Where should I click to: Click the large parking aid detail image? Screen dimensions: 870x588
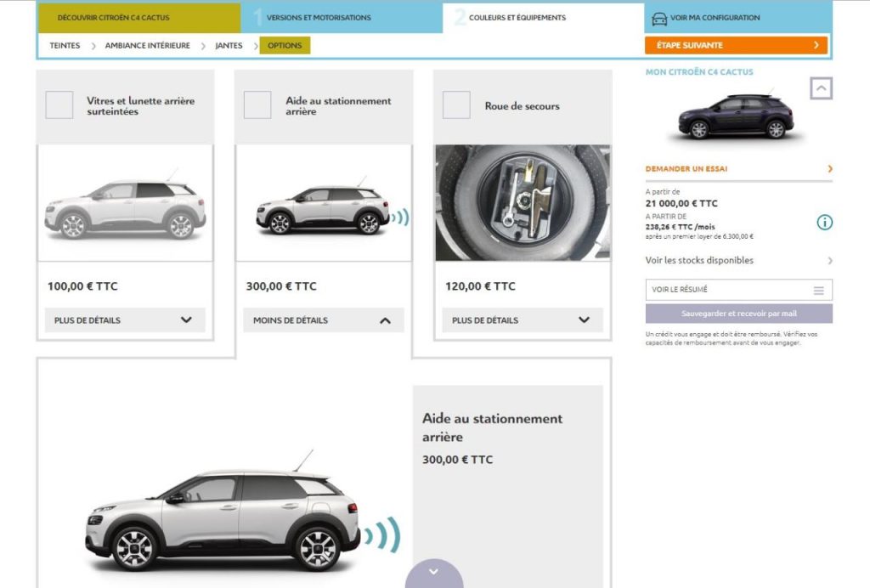tap(243, 513)
